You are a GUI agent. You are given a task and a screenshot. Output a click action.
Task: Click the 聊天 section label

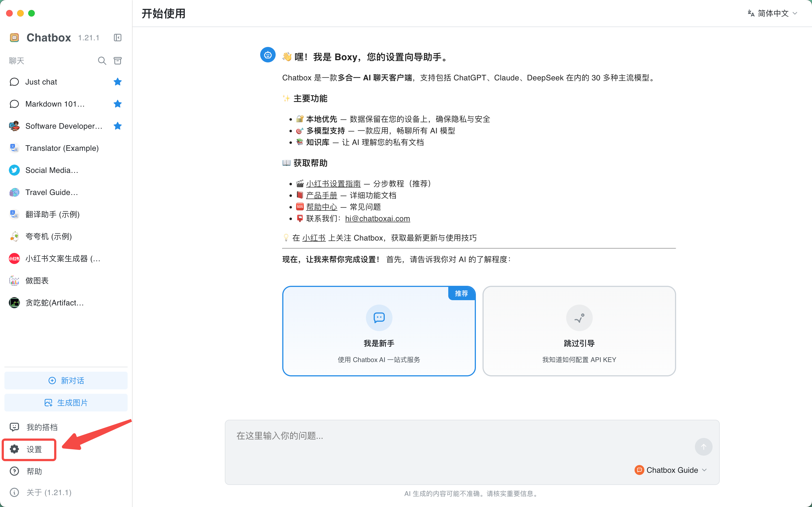click(x=17, y=61)
